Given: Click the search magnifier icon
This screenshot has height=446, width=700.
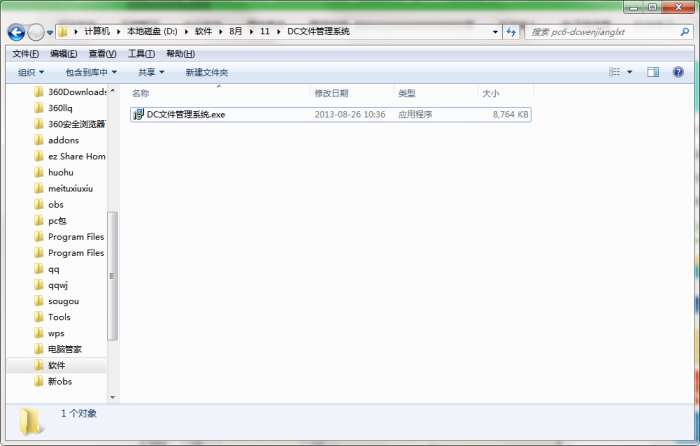Looking at the screenshot, I should pos(685,32).
